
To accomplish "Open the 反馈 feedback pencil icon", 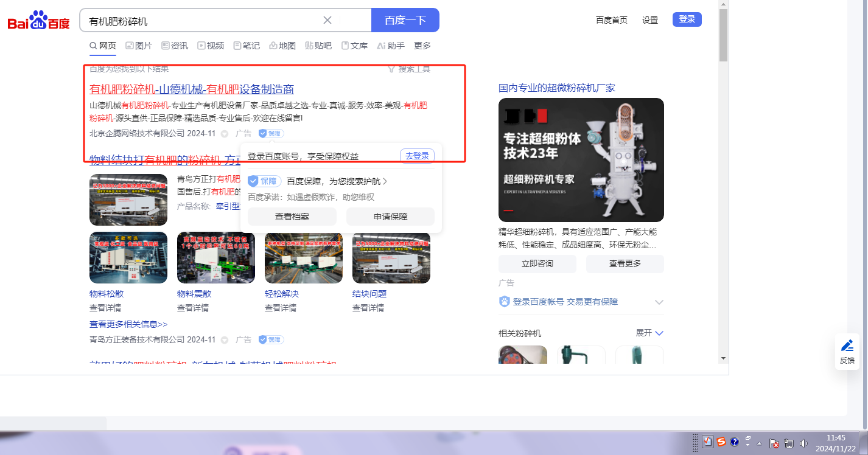I will point(847,351).
